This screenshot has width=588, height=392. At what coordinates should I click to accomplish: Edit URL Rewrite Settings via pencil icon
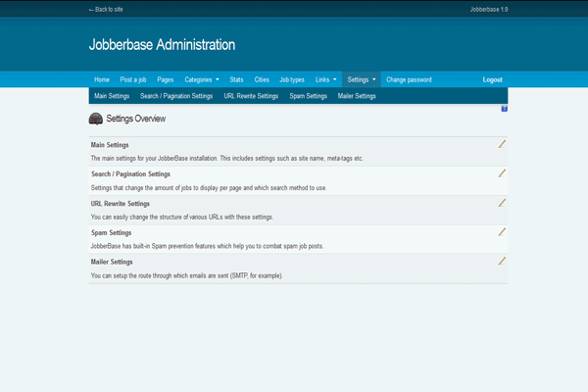pos(502,203)
